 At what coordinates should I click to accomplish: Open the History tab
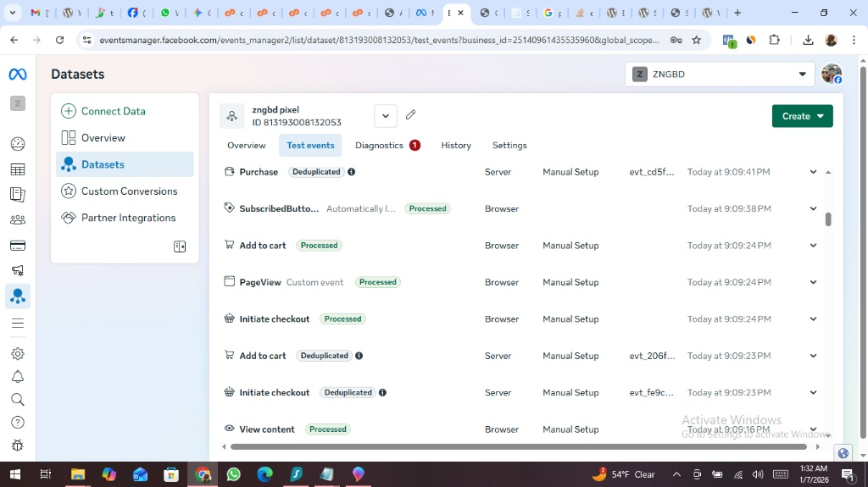(456, 146)
